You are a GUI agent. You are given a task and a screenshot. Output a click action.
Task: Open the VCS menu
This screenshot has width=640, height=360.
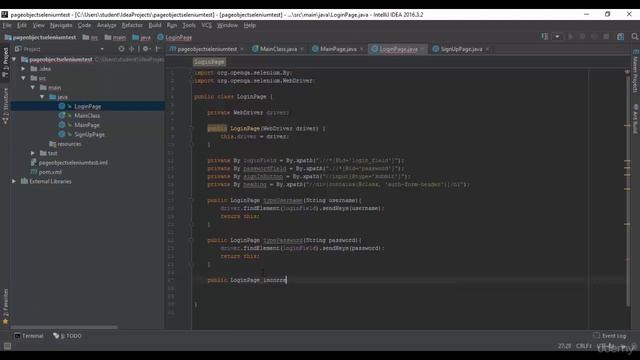[x=206, y=25]
